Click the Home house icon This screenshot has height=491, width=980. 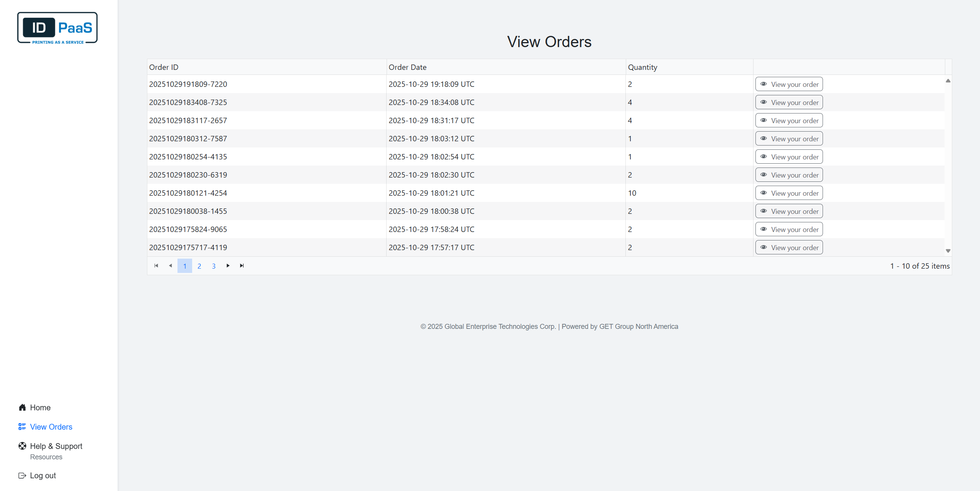(x=22, y=408)
